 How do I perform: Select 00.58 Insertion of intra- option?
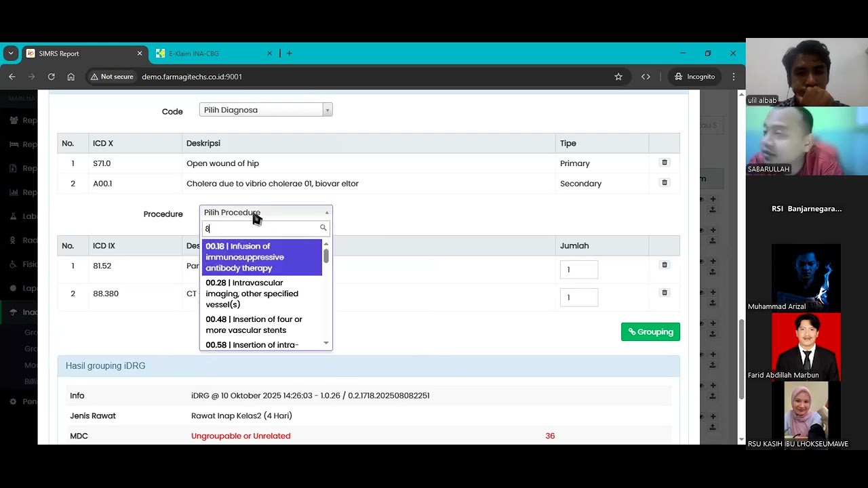tap(261, 344)
